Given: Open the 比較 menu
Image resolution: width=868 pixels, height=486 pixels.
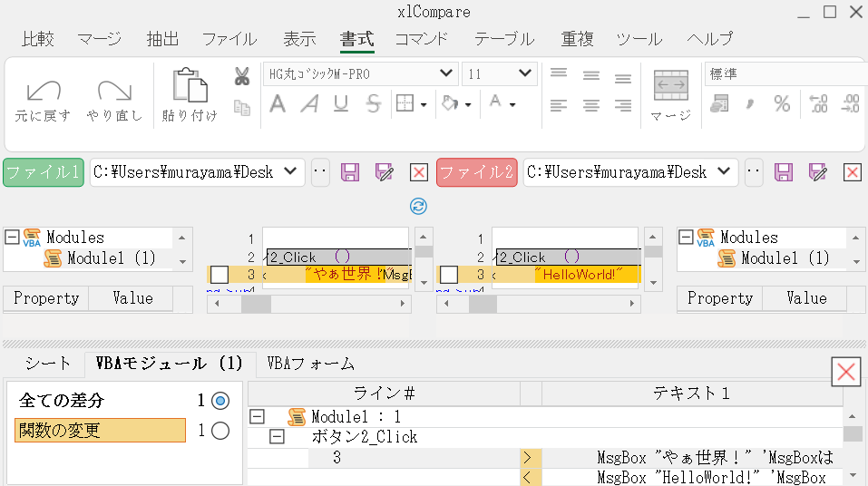Looking at the screenshot, I should coord(38,39).
